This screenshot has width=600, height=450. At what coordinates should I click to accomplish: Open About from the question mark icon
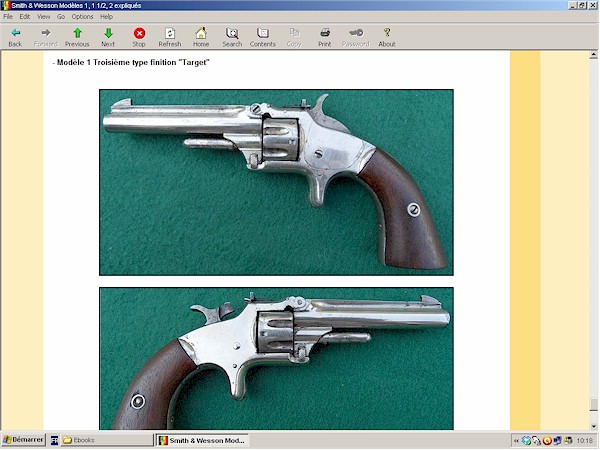387,37
